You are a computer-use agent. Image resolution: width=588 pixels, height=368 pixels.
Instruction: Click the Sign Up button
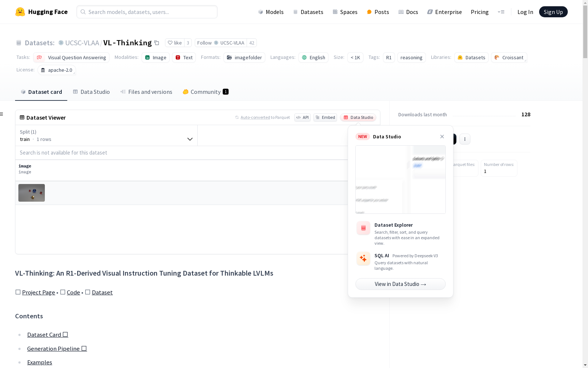[553, 12]
